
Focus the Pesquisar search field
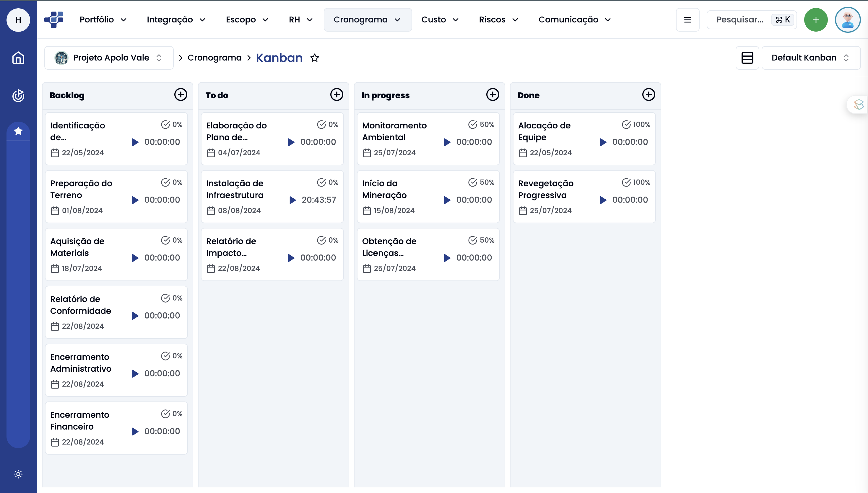pyautogui.click(x=752, y=20)
